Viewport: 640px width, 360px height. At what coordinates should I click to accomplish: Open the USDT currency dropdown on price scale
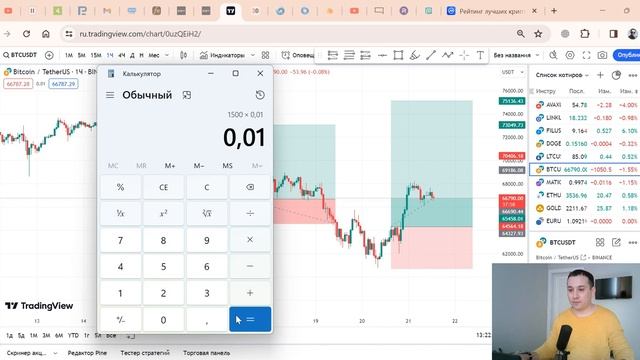tap(512, 72)
